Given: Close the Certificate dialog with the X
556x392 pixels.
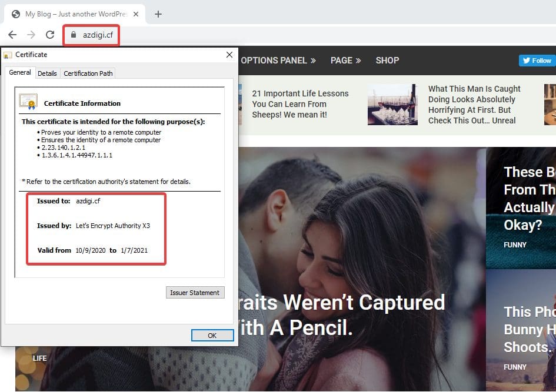Looking at the screenshot, I should click(229, 55).
